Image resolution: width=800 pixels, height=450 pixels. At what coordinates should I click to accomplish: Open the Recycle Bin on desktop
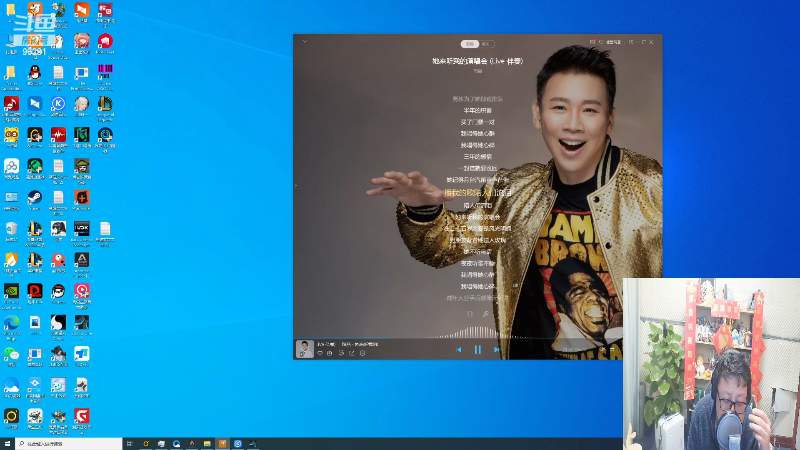click(11, 231)
